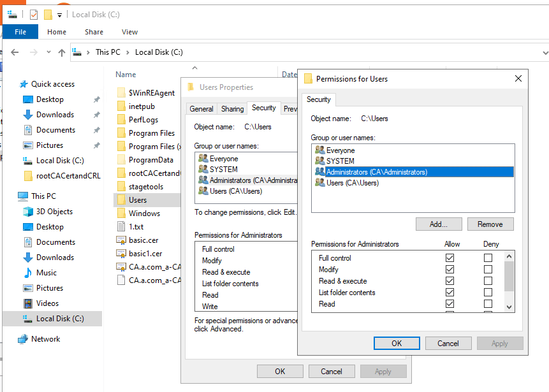Image resolution: width=549 pixels, height=392 pixels.
Task: Click permissions list scroll down arrow
Action: [509, 307]
